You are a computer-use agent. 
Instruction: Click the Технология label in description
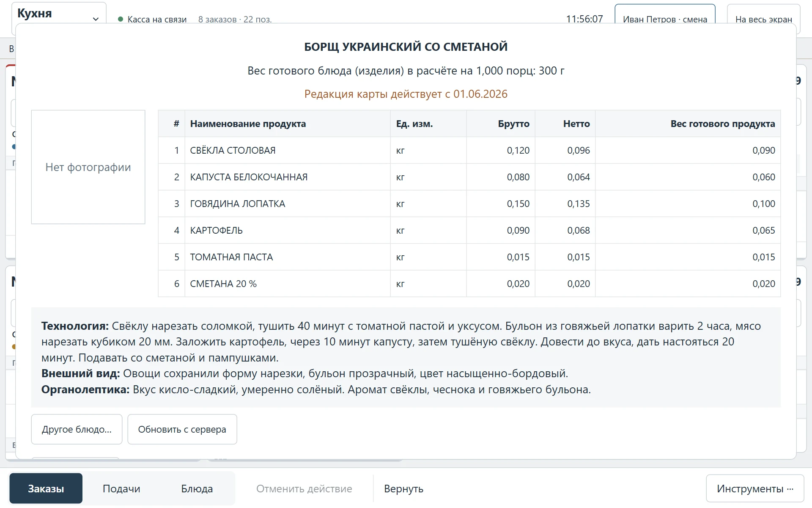(x=75, y=326)
